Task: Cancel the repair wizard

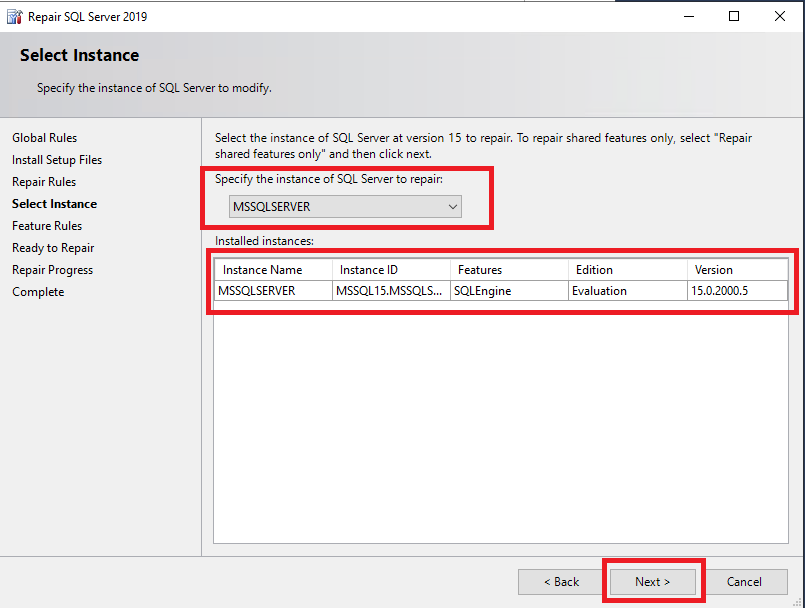Action: pyautogui.click(x=744, y=582)
